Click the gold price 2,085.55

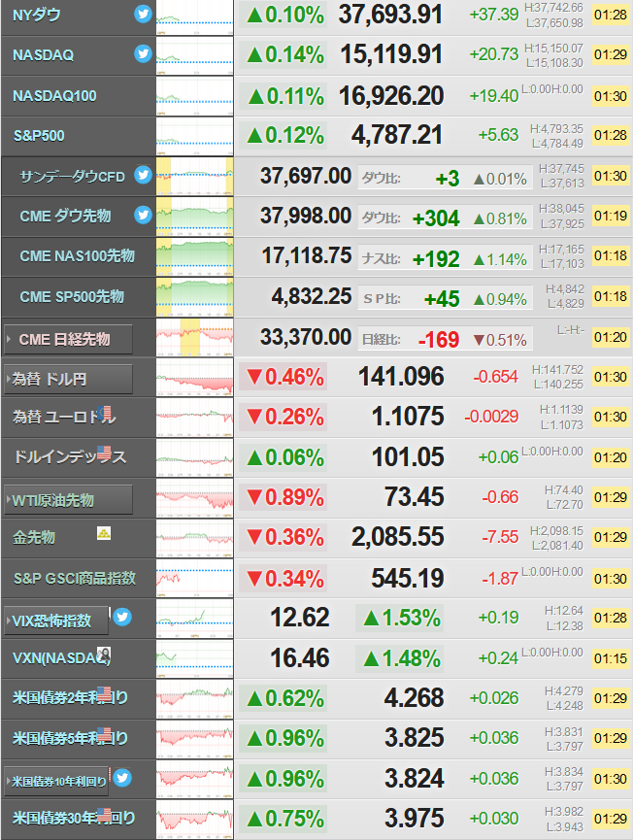point(398,537)
